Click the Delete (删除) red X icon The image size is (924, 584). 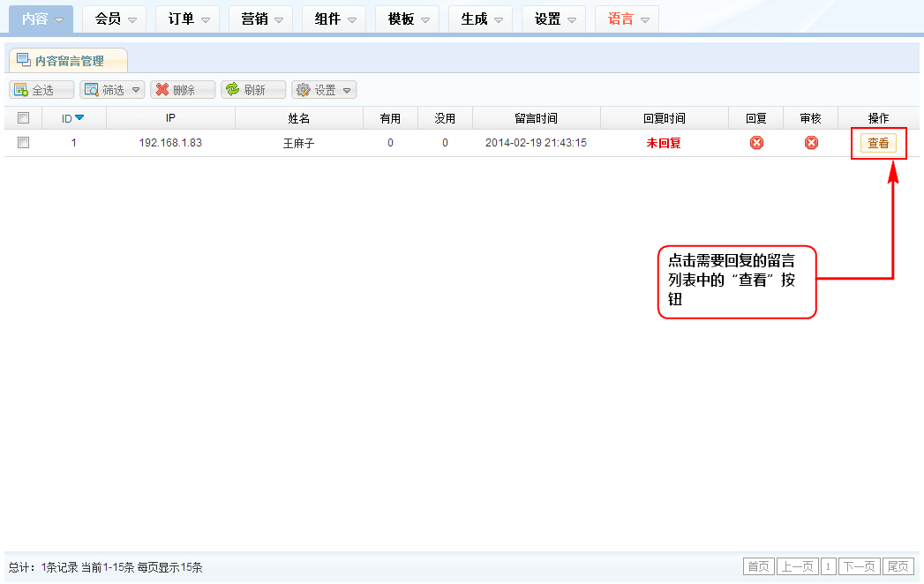(162, 90)
